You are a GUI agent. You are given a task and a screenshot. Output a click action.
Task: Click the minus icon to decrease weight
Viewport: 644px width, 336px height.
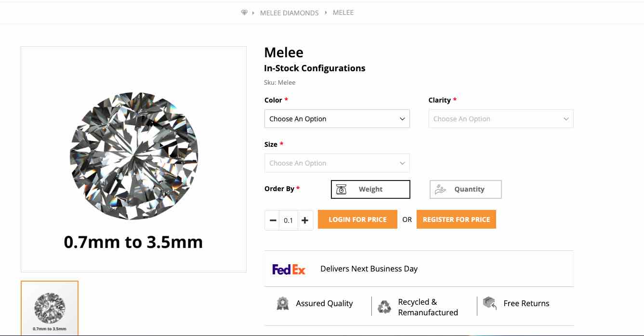[x=273, y=220]
